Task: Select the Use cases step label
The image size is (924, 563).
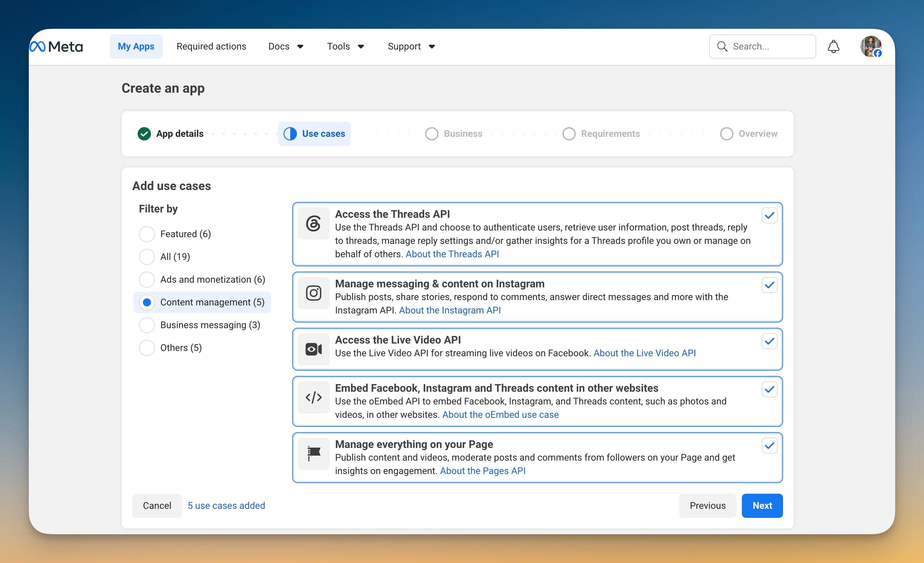Action: 323,134
